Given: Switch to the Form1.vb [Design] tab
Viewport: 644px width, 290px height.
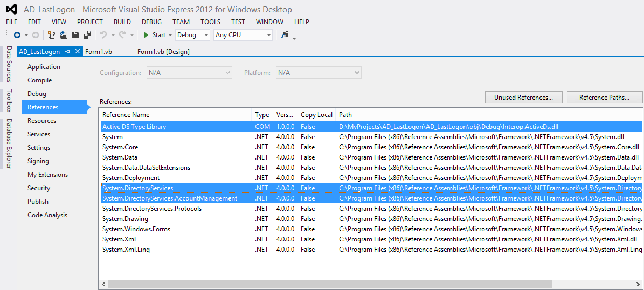Looking at the screenshot, I should tap(163, 52).
